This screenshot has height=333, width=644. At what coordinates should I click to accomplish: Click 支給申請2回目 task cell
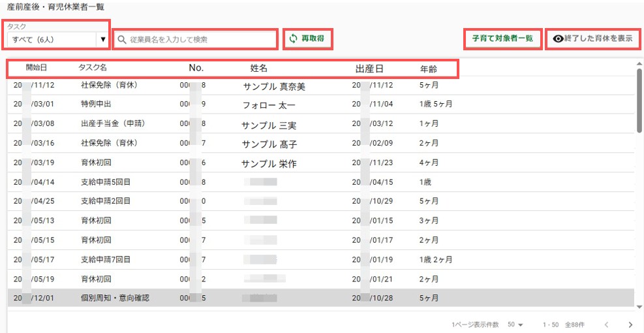(x=106, y=201)
